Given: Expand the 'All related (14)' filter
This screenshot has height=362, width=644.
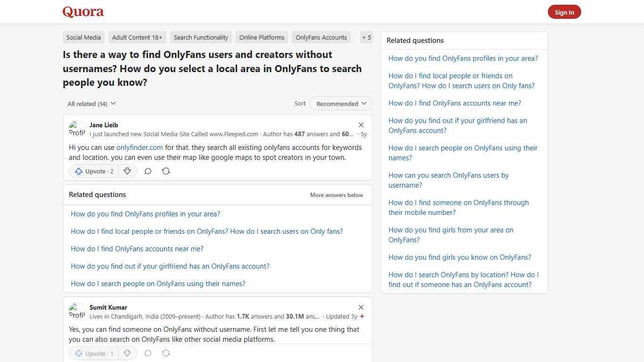Looking at the screenshot, I should click(91, 103).
